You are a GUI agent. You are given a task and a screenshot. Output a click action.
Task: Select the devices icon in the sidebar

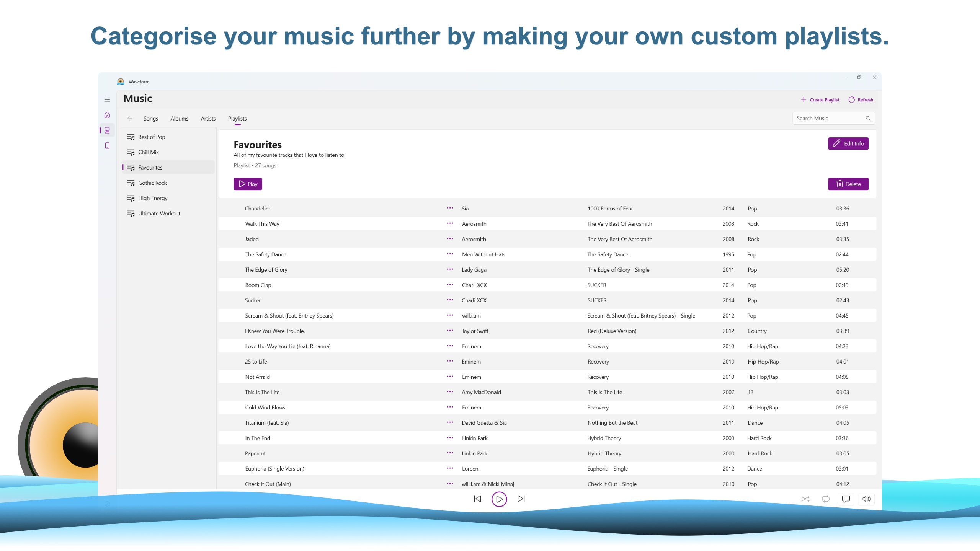point(107,145)
